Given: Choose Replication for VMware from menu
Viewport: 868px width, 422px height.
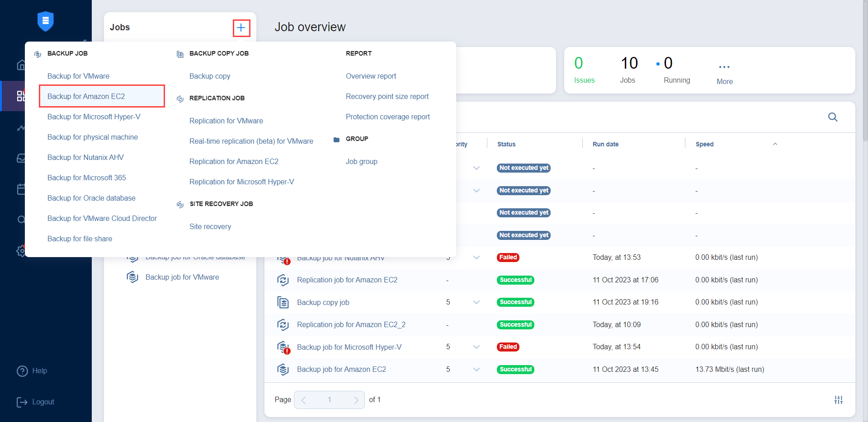Looking at the screenshot, I should [x=226, y=121].
